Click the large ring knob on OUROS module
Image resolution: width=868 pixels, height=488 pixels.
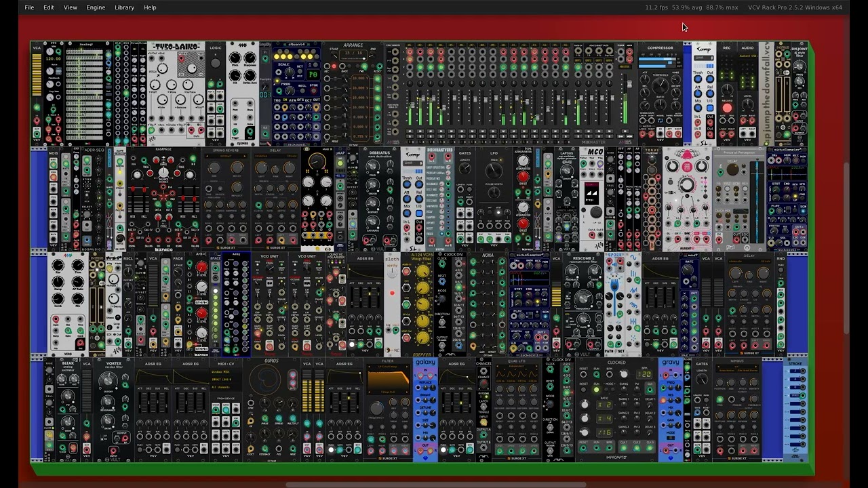click(265, 380)
